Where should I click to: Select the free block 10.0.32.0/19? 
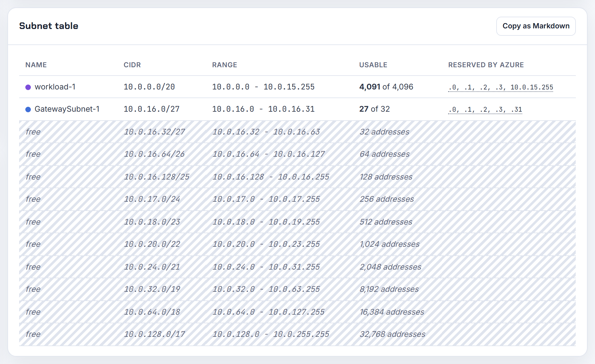tap(152, 289)
